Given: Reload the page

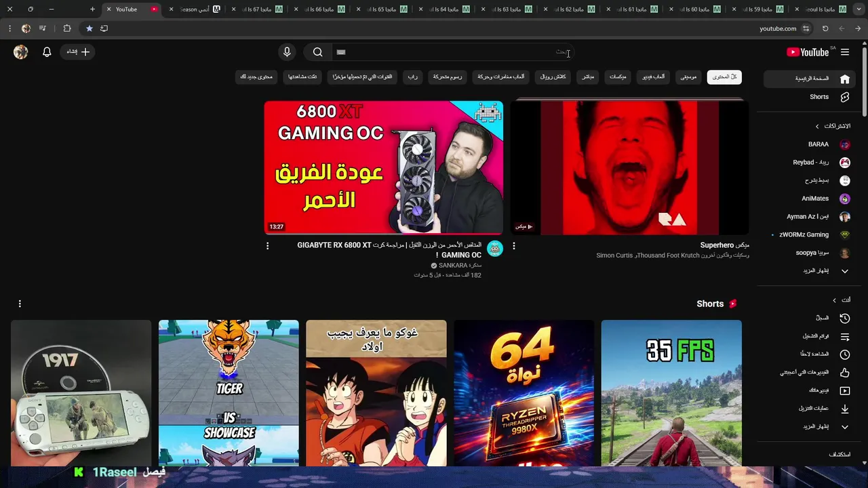Looking at the screenshot, I should coord(825,28).
